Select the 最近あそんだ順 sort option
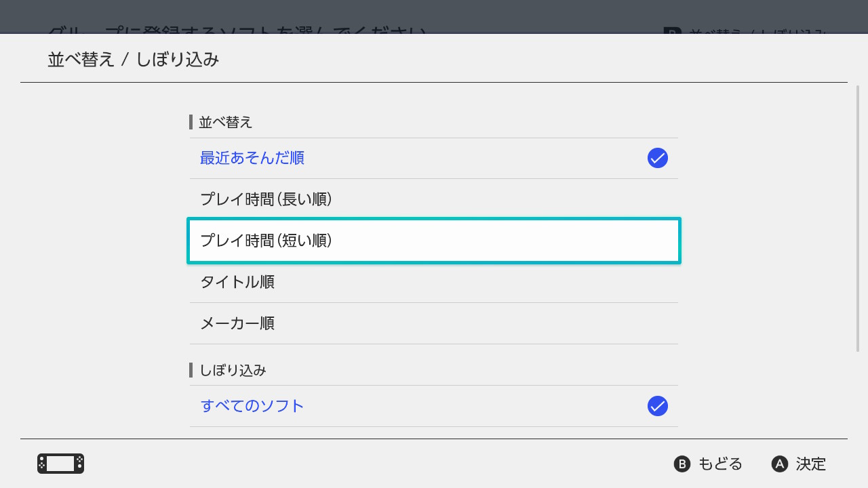This screenshot has height=488, width=868. click(252, 159)
